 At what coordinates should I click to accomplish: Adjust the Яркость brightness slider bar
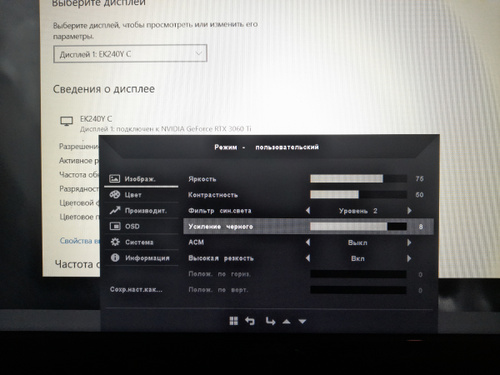click(358, 179)
